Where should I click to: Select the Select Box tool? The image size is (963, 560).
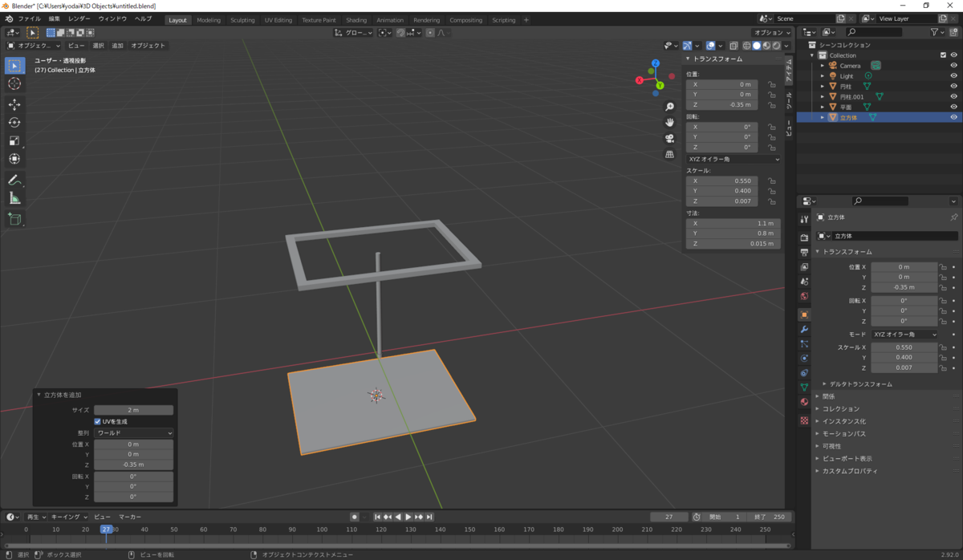point(14,65)
